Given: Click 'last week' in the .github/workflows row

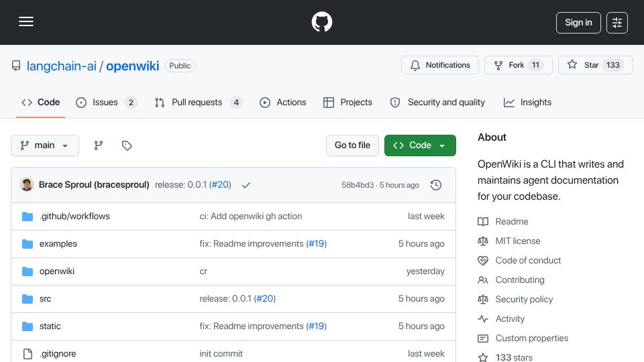Looking at the screenshot, I should (x=426, y=217).
